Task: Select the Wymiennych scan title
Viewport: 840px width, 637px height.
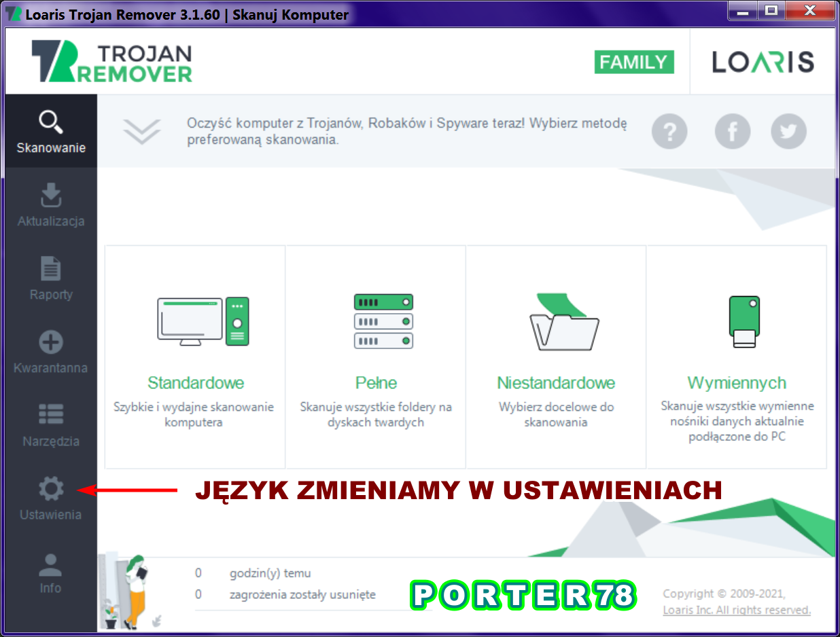Action: tap(737, 383)
